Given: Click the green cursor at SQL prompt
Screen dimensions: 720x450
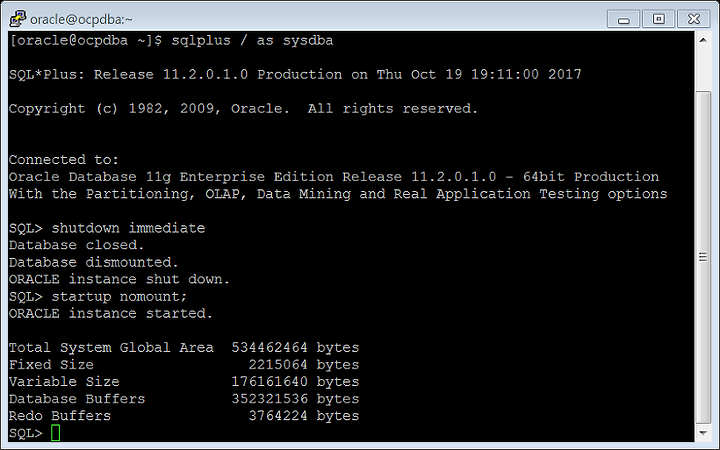Looking at the screenshot, I should click(56, 433).
